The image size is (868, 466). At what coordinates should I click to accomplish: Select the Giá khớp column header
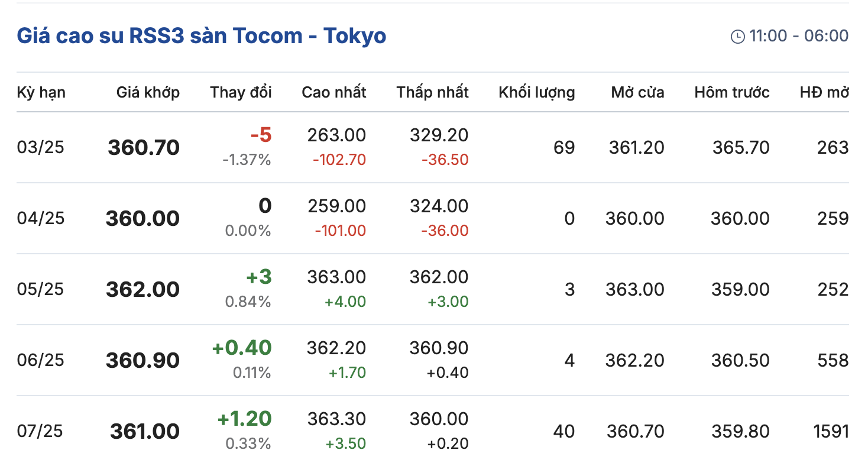coord(148,92)
